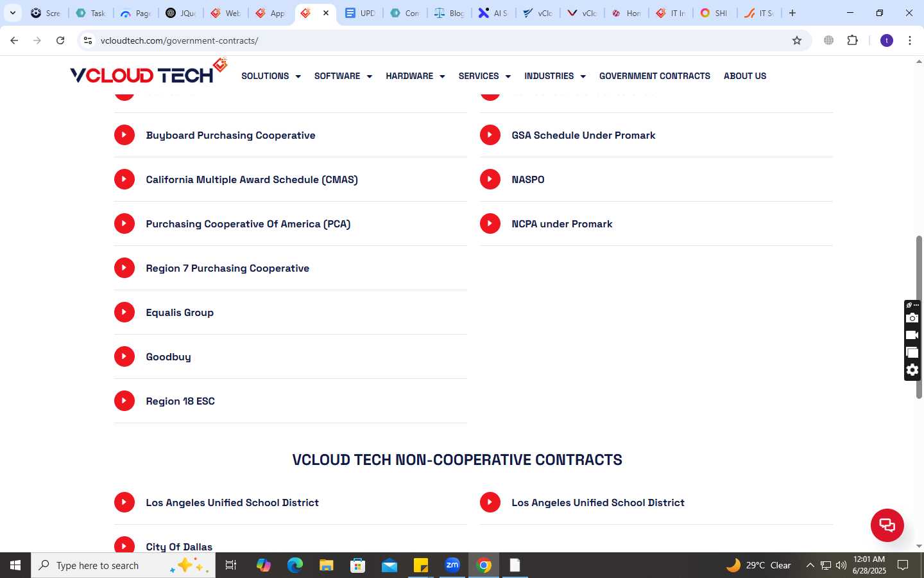This screenshot has height=578, width=924.
Task: Switch to the JQu browser tab
Action: (x=180, y=13)
